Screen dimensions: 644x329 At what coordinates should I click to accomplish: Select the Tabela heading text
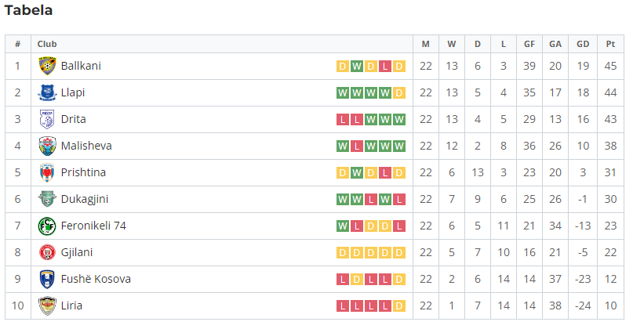[28, 10]
